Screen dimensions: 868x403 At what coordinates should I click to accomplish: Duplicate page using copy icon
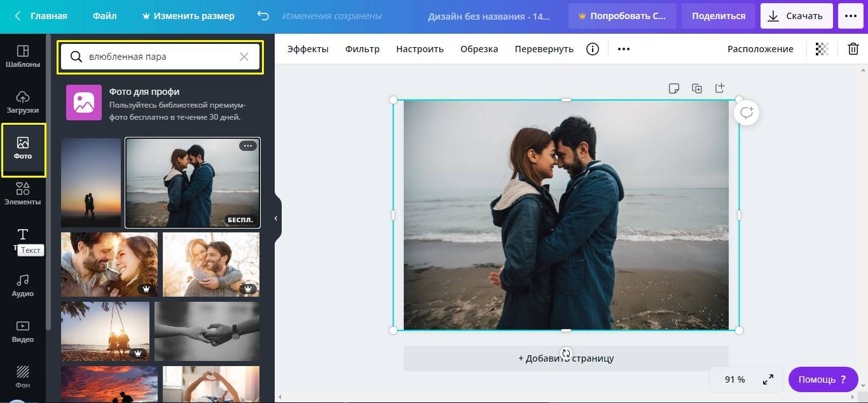[x=697, y=88]
